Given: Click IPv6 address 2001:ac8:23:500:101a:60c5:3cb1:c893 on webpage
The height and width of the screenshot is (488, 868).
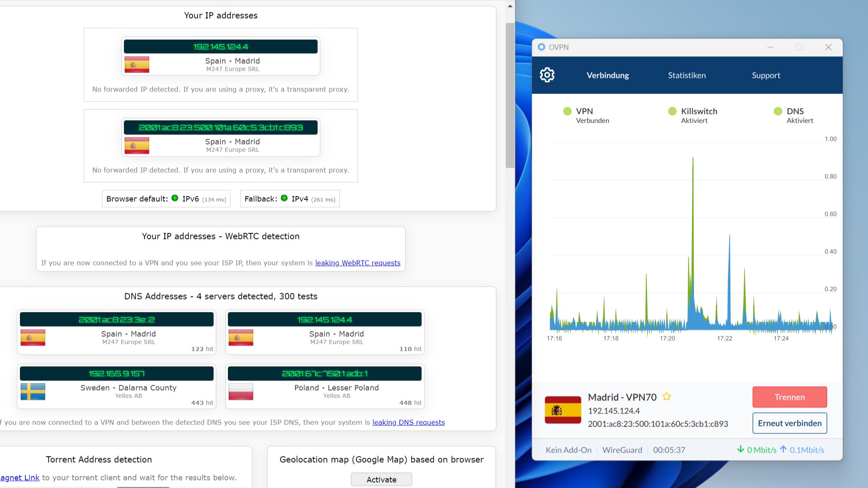Looking at the screenshot, I should [221, 127].
